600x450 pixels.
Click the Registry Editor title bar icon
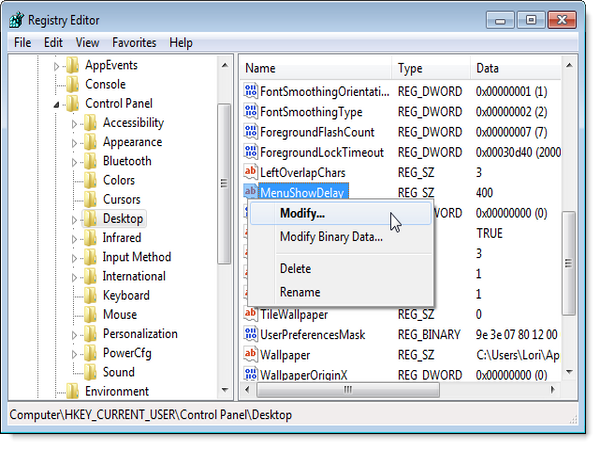coord(17,19)
